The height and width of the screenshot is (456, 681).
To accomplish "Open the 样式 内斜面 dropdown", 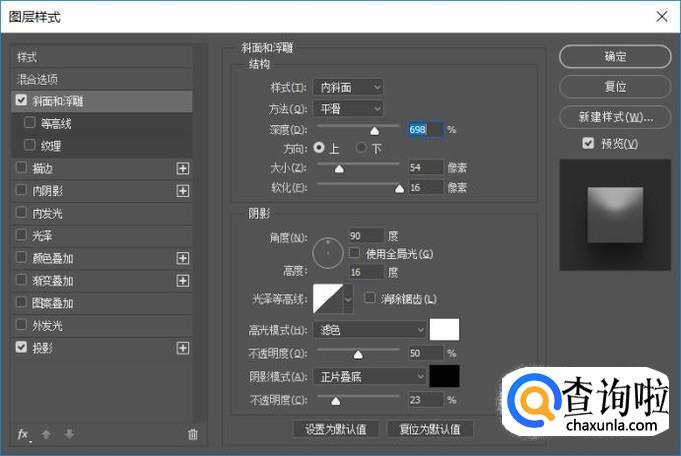I will (347, 87).
